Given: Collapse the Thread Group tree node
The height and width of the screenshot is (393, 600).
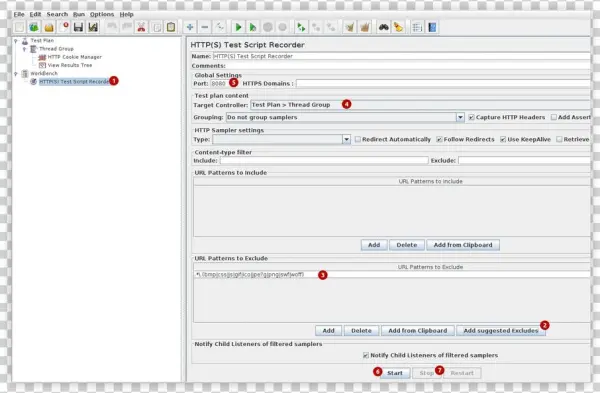Looking at the screenshot, I should coord(24,49).
